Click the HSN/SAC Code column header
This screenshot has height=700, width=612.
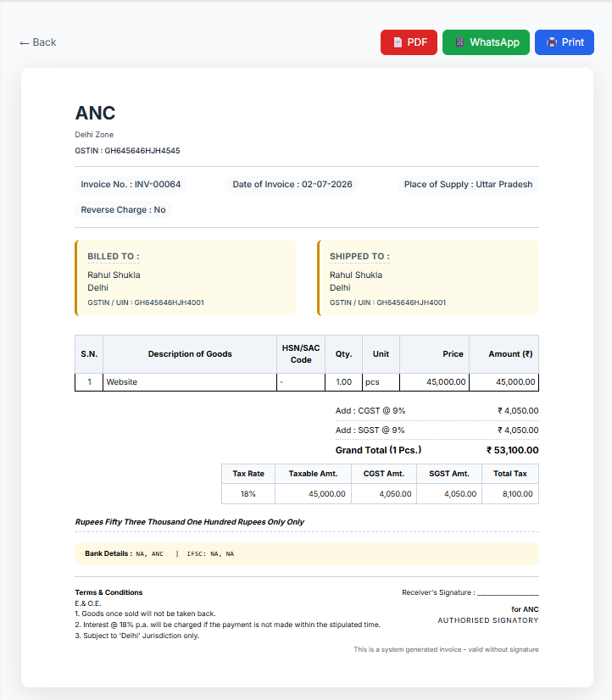301,354
